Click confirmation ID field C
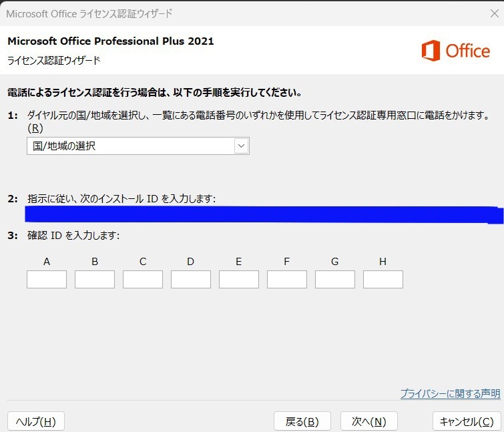This screenshot has width=504, height=432. point(143,279)
